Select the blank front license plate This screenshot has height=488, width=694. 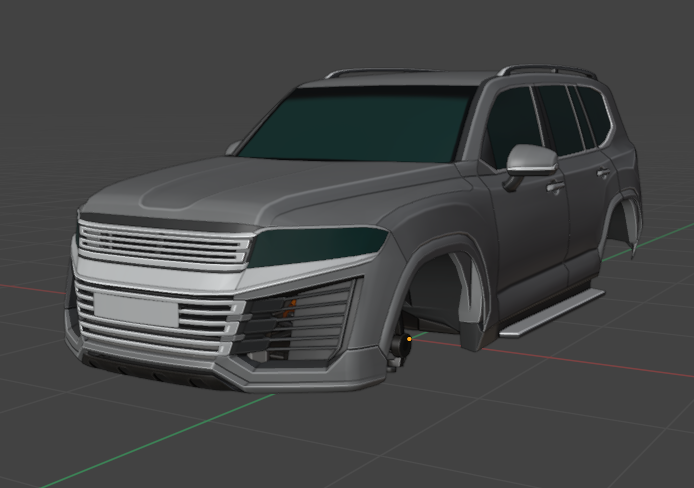click(136, 309)
